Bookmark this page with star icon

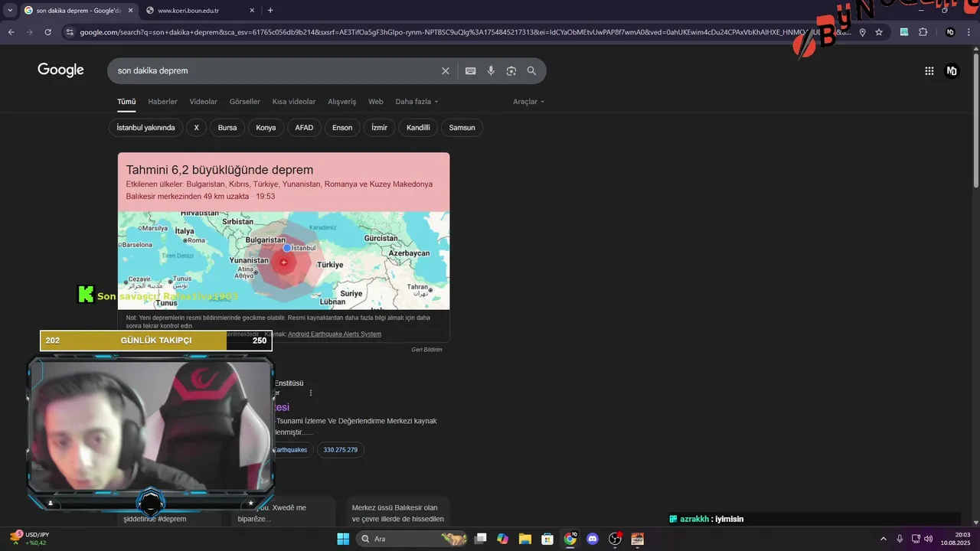point(879,32)
